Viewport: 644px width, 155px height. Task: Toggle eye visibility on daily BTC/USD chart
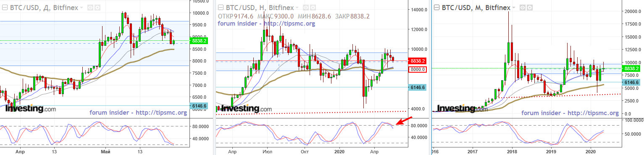[x=91, y=8]
